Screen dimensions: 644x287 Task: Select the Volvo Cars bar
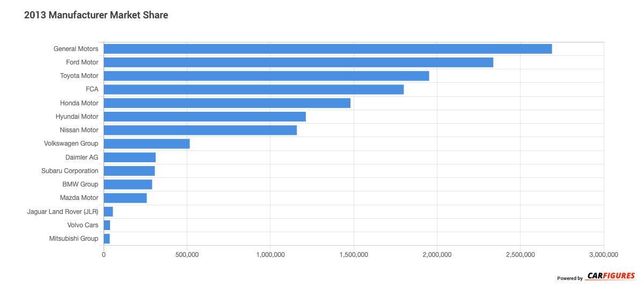[107, 225]
